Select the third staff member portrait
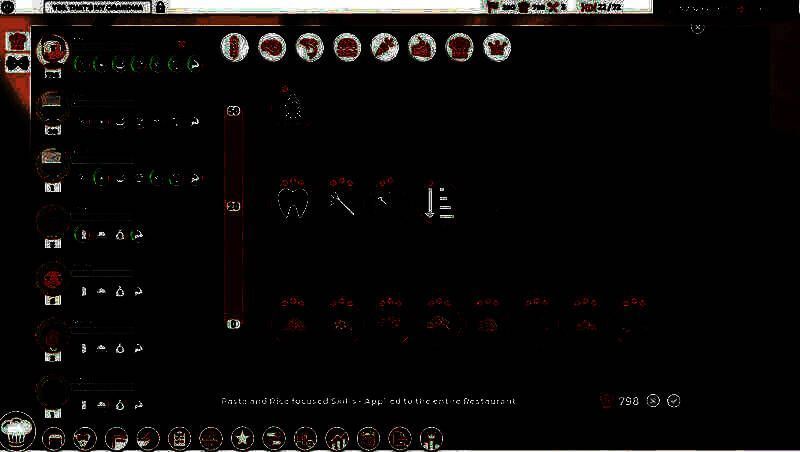Viewport: 800px width, 452px height. (52, 160)
